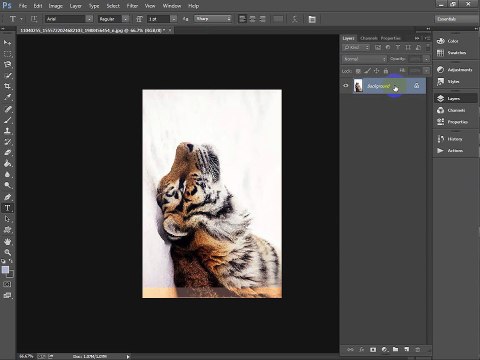Open the font size dropdown
The image size is (480, 360).
pyautogui.click(x=173, y=19)
